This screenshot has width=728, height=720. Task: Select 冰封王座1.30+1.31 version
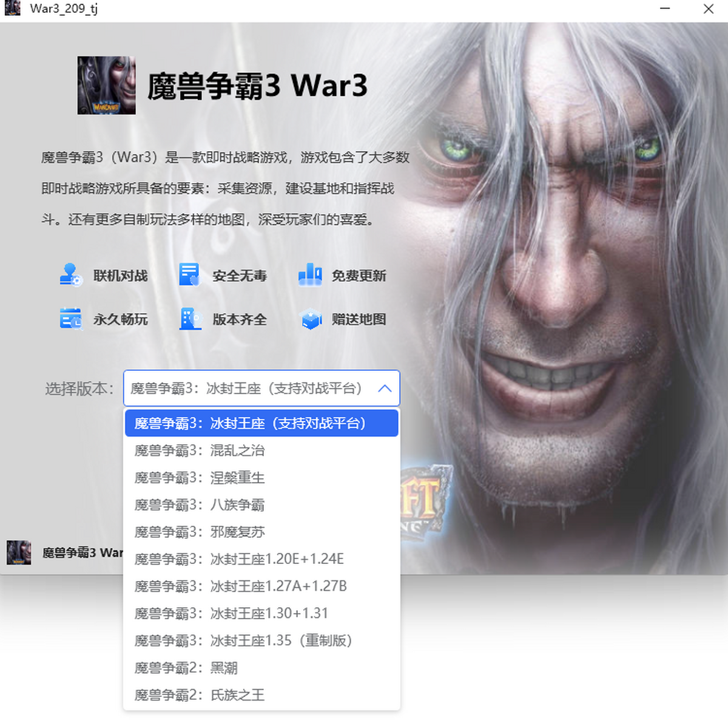[261, 613]
